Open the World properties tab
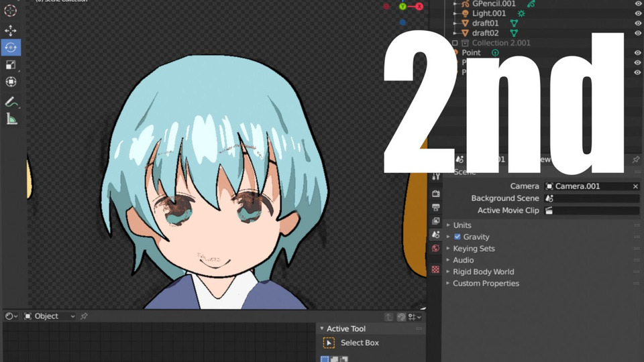This screenshot has width=644, height=362. pos(436,248)
